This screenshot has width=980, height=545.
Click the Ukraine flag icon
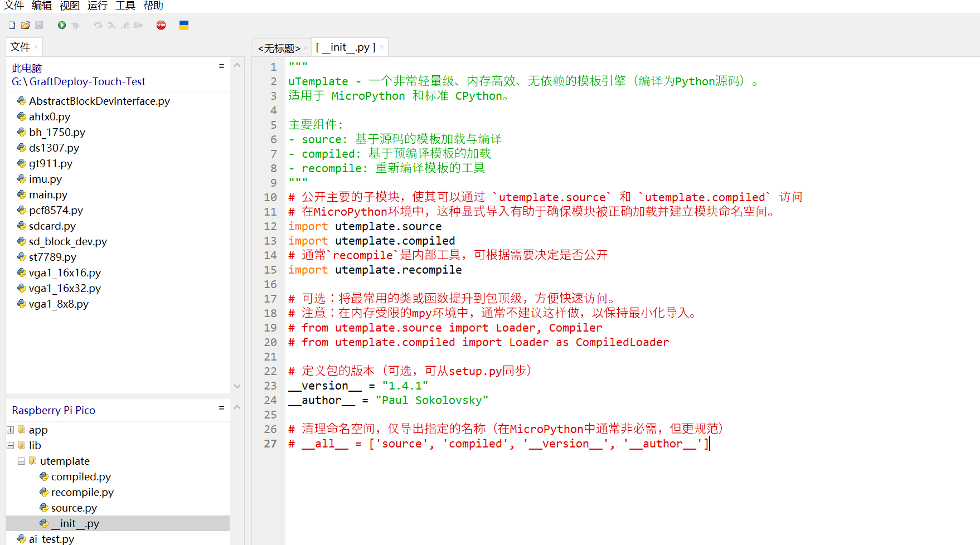coord(184,25)
